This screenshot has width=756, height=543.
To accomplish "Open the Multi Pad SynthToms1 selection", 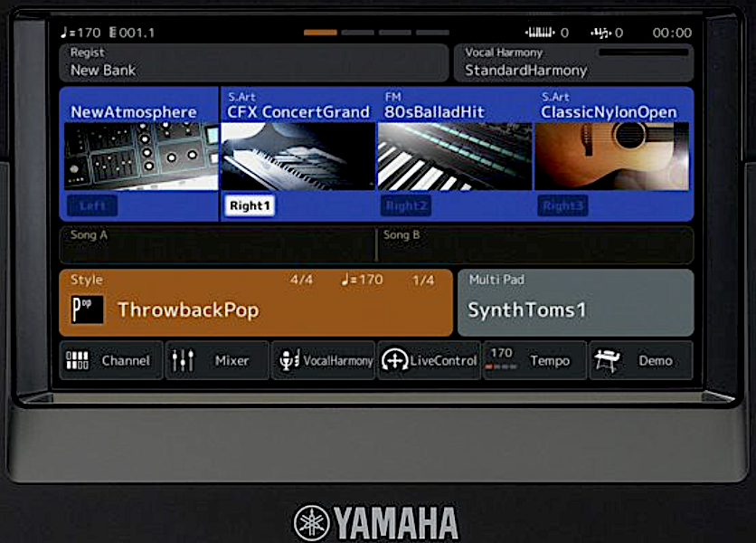I will point(576,302).
